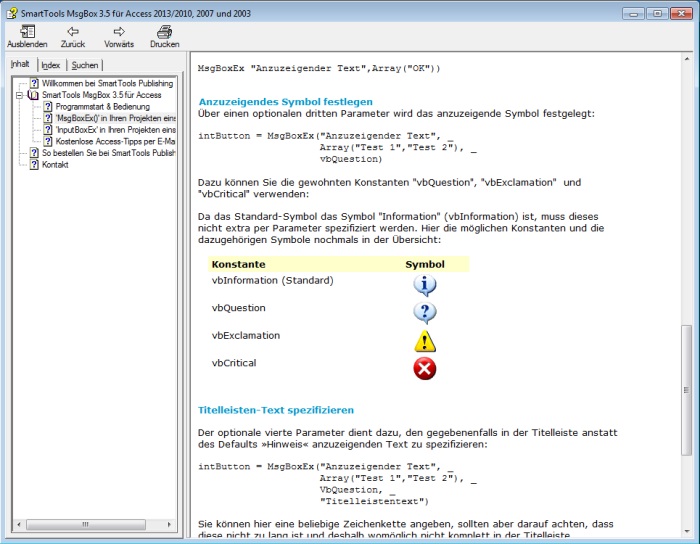The height and width of the screenshot is (544, 700).
Task: Open Willkommen bei SmartTools Publishing topic
Action: click(x=107, y=83)
